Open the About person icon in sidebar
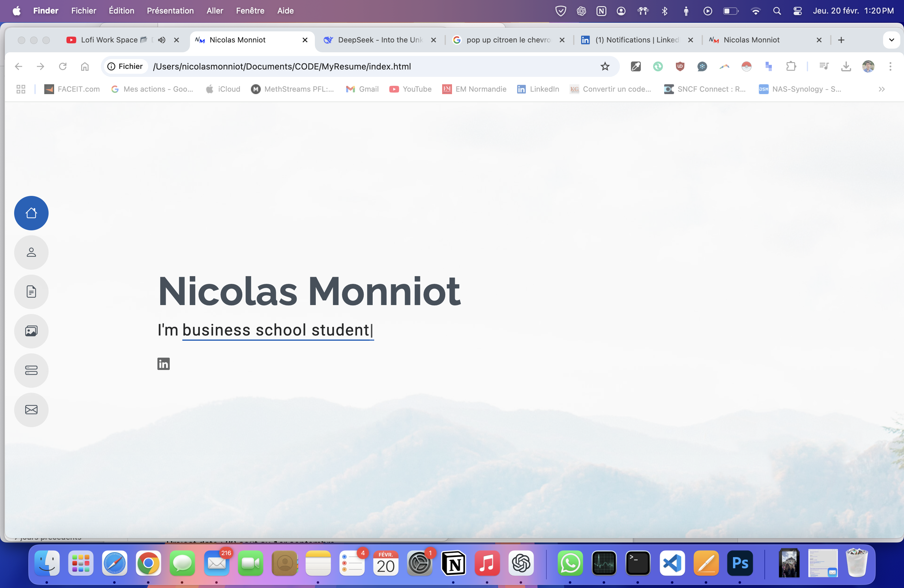This screenshot has height=588, width=904. [x=31, y=252]
